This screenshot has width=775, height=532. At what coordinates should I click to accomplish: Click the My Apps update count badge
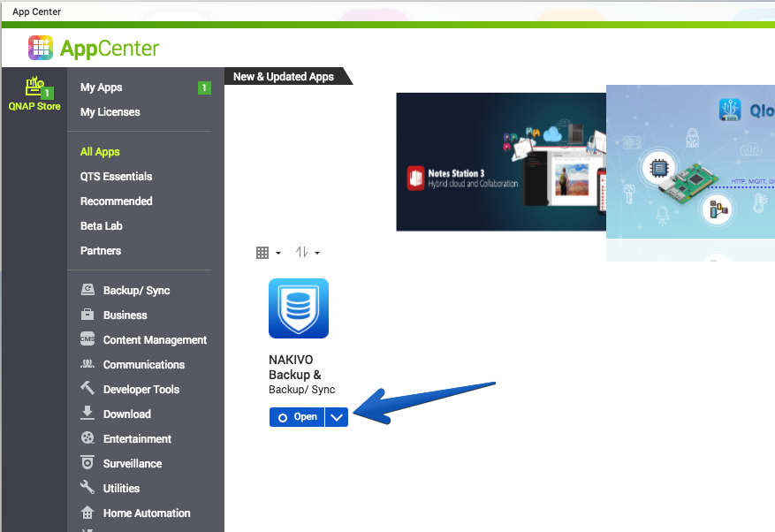(204, 88)
